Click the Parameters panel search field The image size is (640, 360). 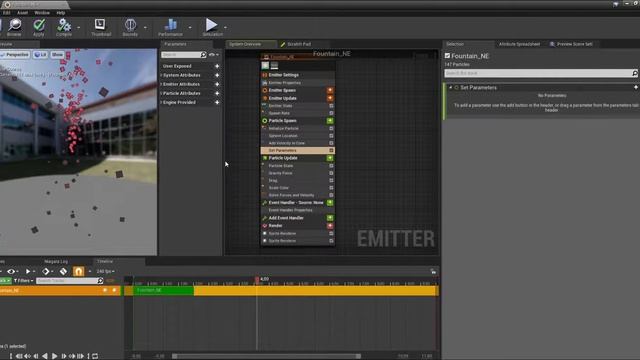(184, 55)
